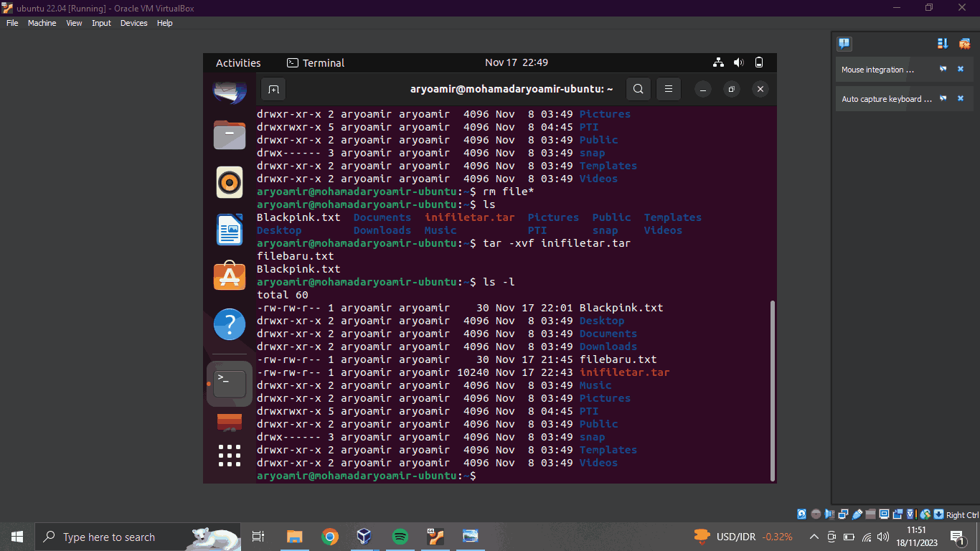980x551 pixels.
Task: Click the Ubuntu top bar battery icon
Action: pyautogui.click(x=759, y=62)
